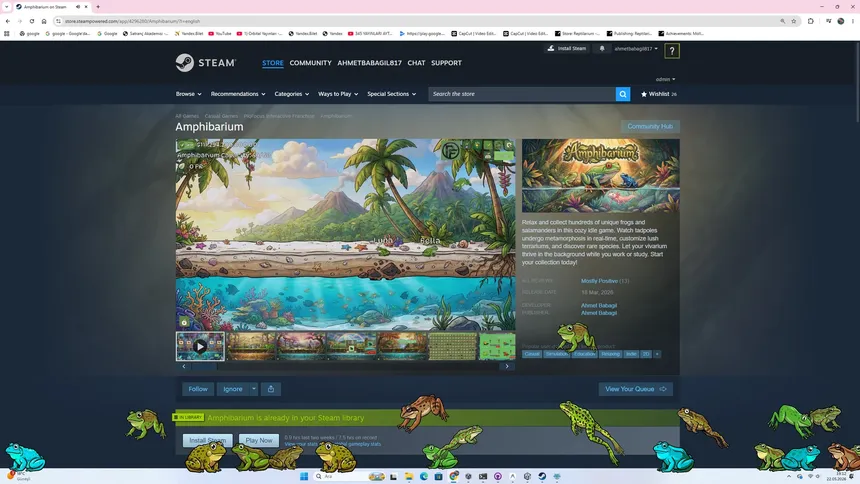
Task: Open the notifications bell icon
Action: 602,48
